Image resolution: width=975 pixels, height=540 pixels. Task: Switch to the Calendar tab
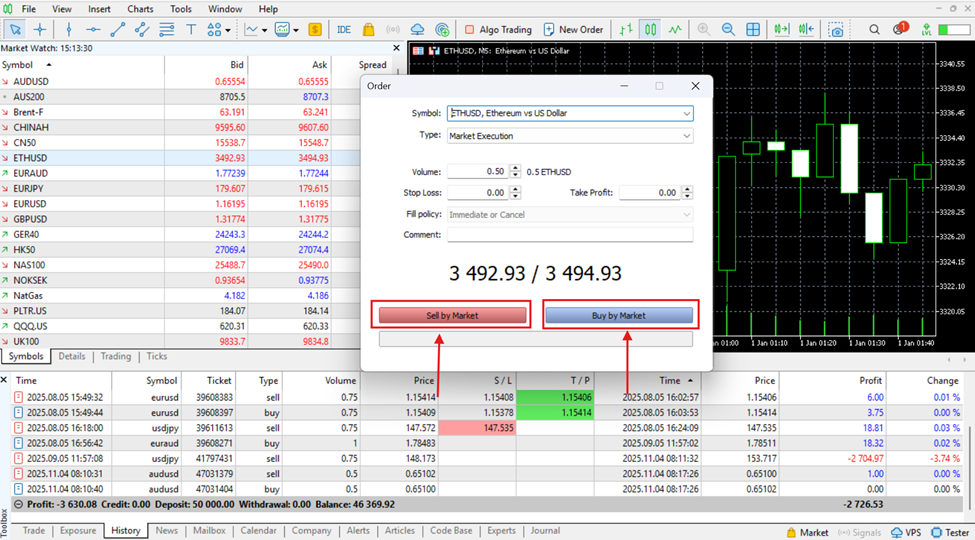tap(258, 531)
